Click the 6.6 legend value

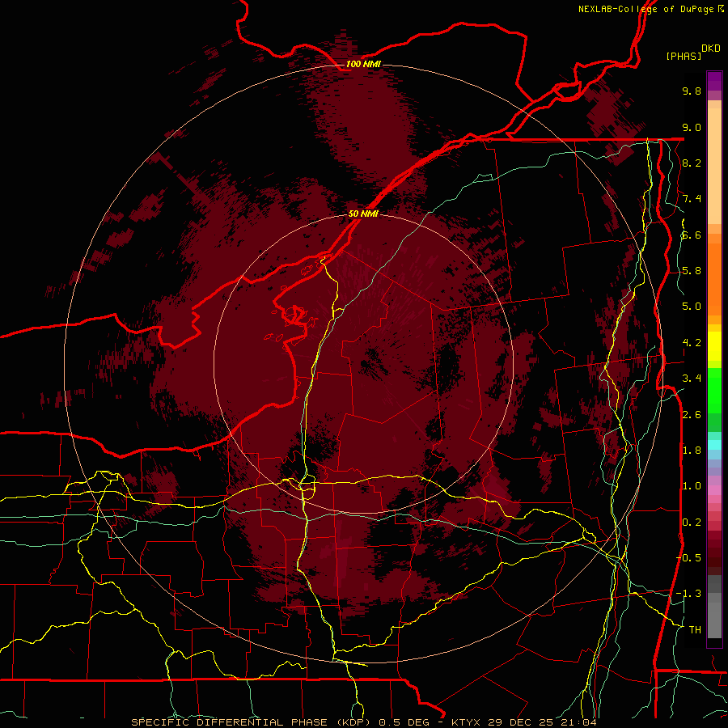click(x=692, y=235)
